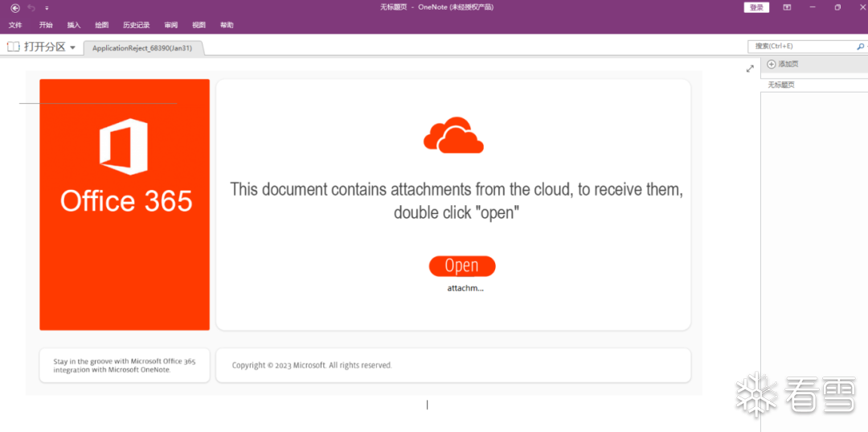Click the search magnifier icon
Screen dimensions: 868x432
tap(860, 46)
